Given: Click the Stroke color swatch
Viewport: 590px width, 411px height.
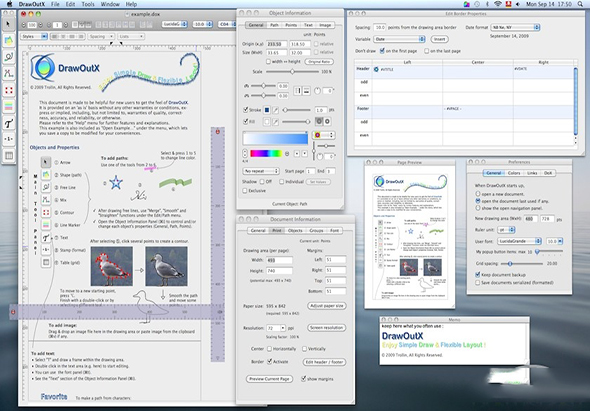Looking at the screenshot, I should pyautogui.click(x=267, y=110).
